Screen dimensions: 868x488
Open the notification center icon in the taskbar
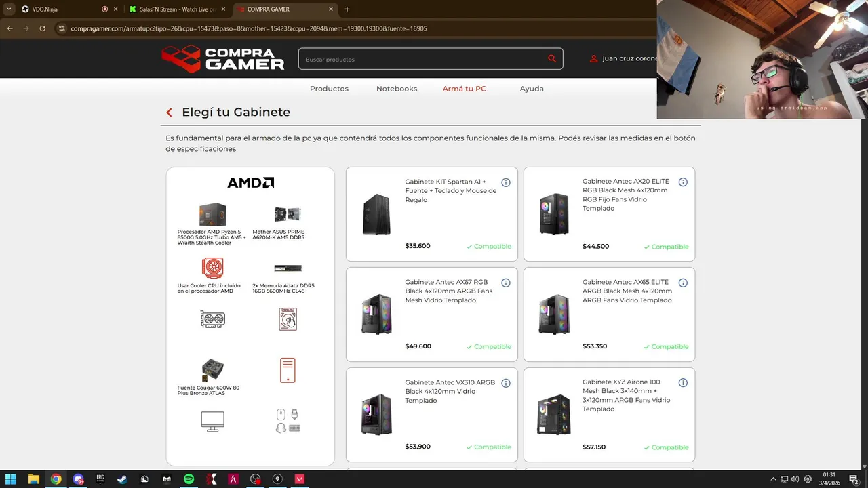(x=854, y=479)
